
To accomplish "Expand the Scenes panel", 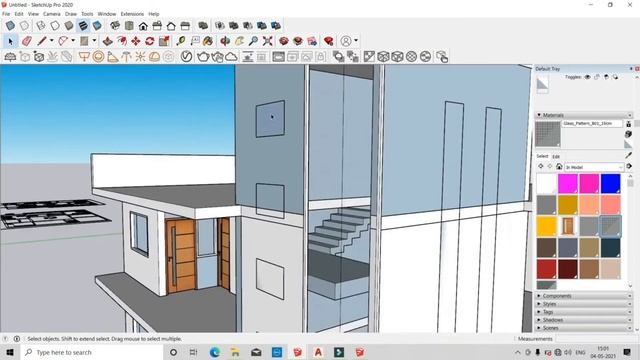I will 584,328.
